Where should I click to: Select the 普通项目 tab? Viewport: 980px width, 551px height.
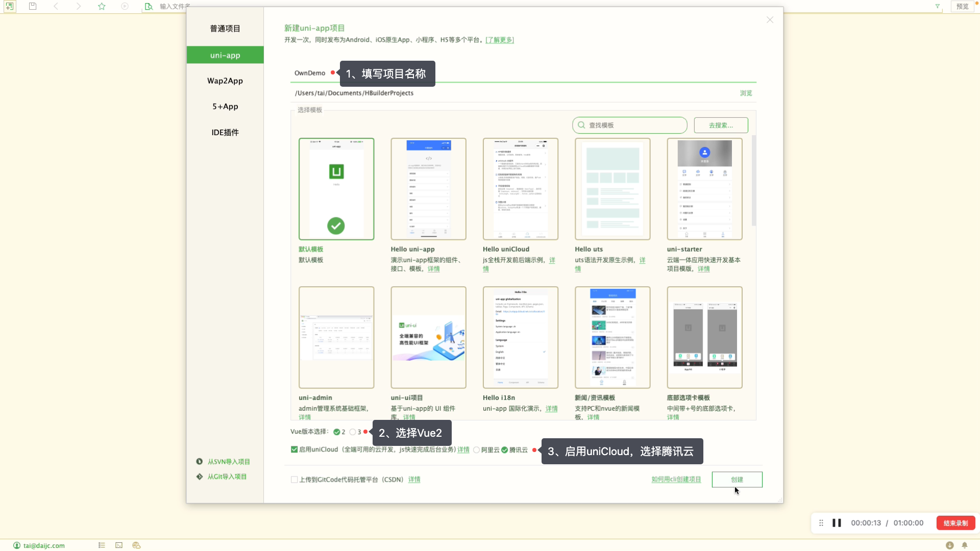(225, 29)
